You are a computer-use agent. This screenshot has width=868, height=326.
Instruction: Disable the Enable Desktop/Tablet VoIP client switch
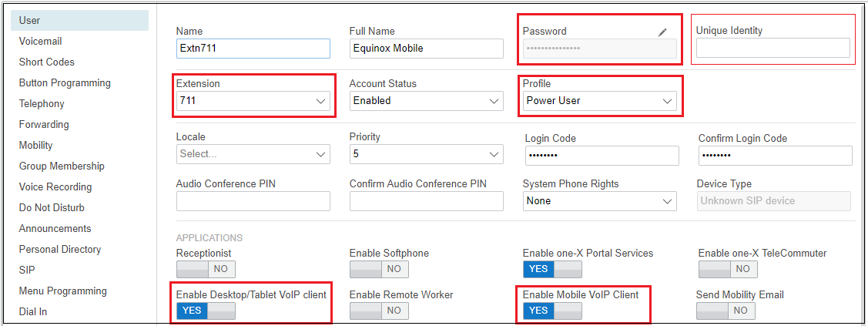pyautogui.click(x=206, y=311)
